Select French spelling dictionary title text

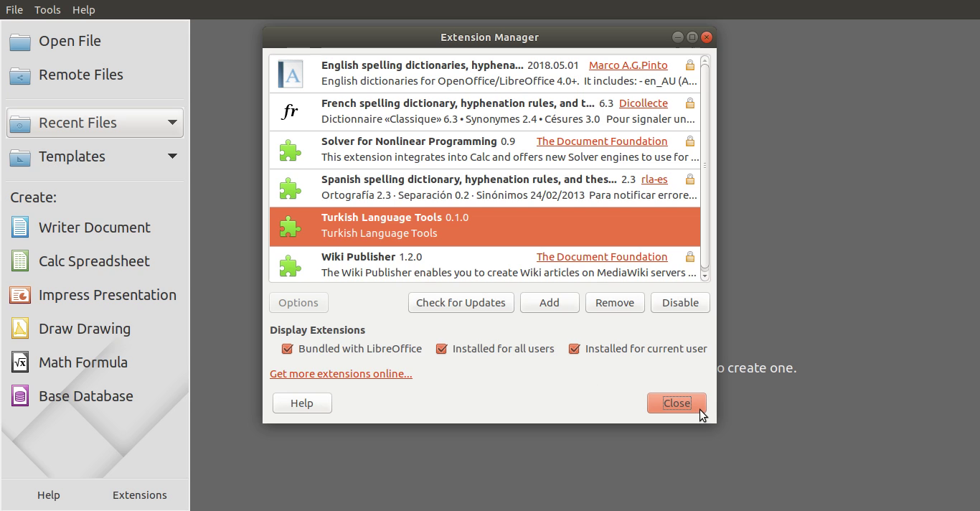pyautogui.click(x=458, y=103)
